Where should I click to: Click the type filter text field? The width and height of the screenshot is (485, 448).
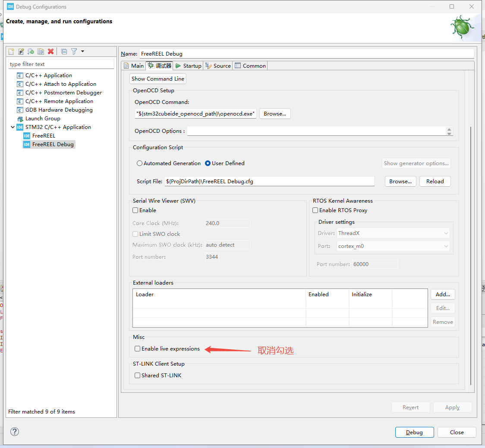(61, 64)
